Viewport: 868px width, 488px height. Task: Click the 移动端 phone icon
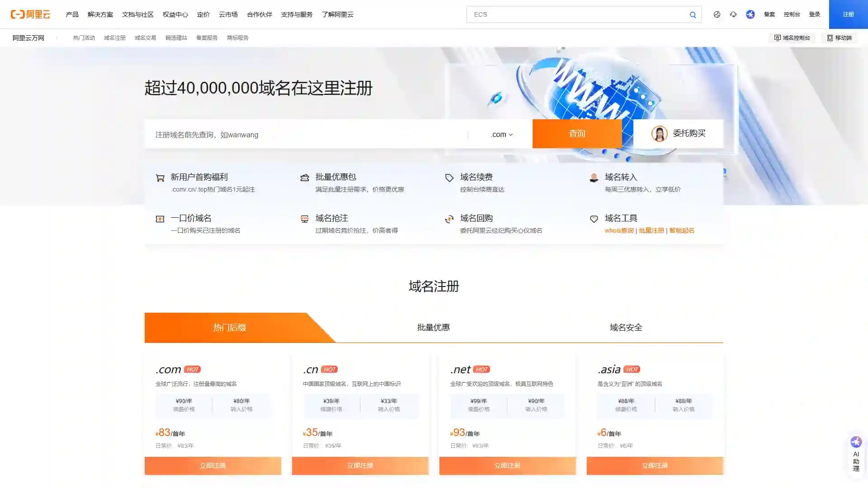tap(830, 38)
